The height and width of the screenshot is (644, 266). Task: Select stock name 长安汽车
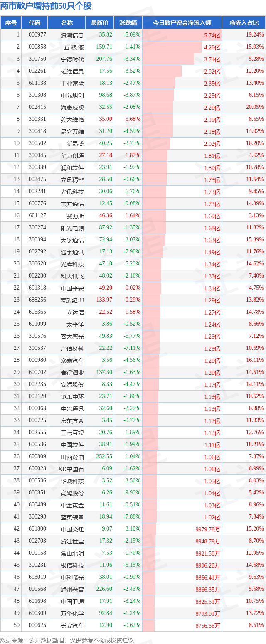click(x=73, y=625)
